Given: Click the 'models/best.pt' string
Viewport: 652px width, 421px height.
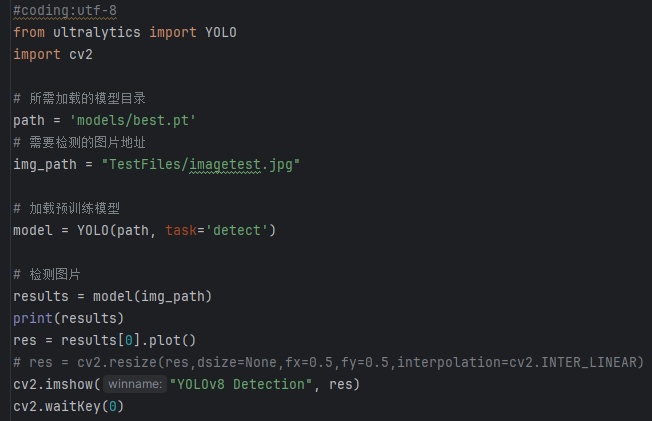Looking at the screenshot, I should [x=132, y=121].
